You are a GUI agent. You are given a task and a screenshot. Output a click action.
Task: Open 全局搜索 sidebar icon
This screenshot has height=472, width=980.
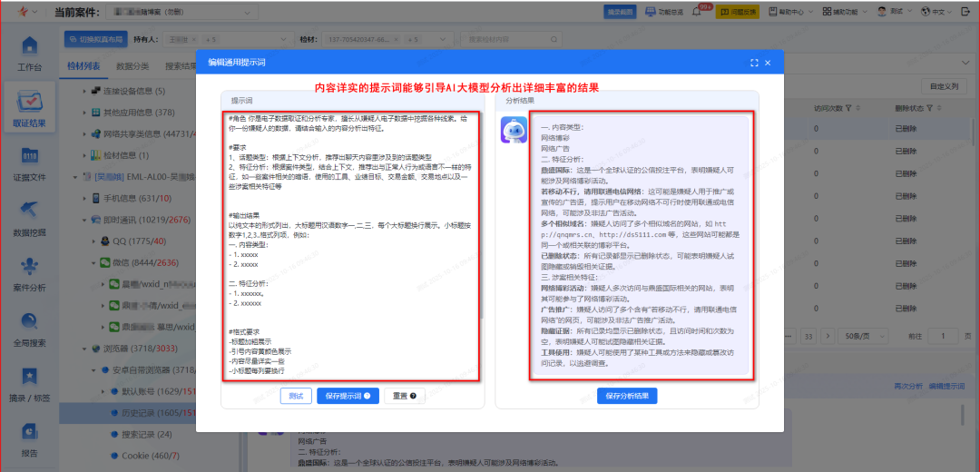[29, 330]
